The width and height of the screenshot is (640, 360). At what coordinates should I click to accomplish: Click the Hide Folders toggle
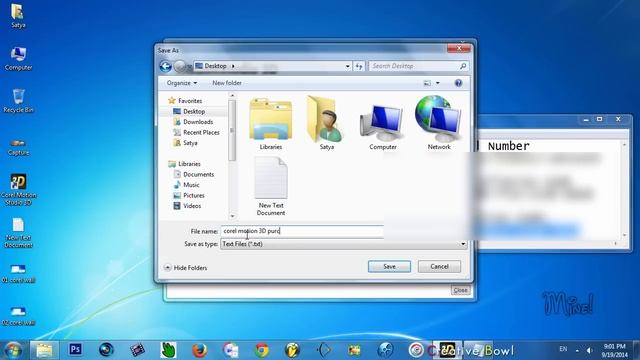186,268
